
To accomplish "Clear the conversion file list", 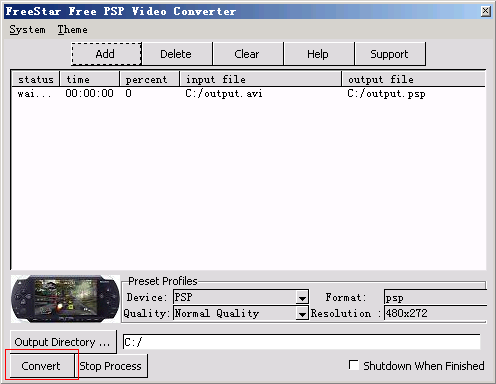I will 248,54.
